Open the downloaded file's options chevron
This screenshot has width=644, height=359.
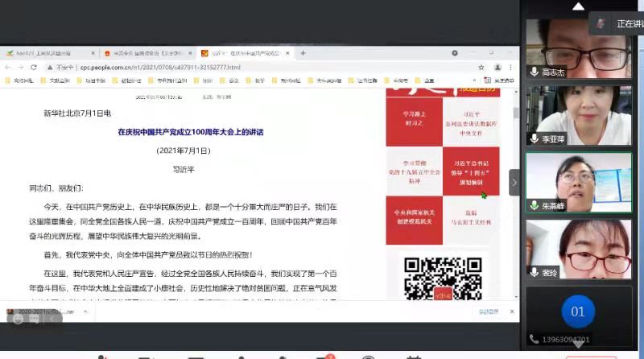click(85, 312)
